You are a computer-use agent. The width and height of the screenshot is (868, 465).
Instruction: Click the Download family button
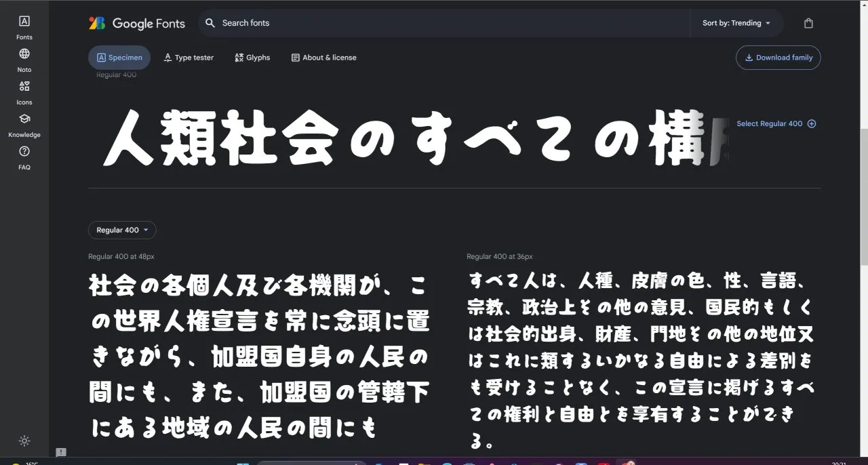point(778,58)
